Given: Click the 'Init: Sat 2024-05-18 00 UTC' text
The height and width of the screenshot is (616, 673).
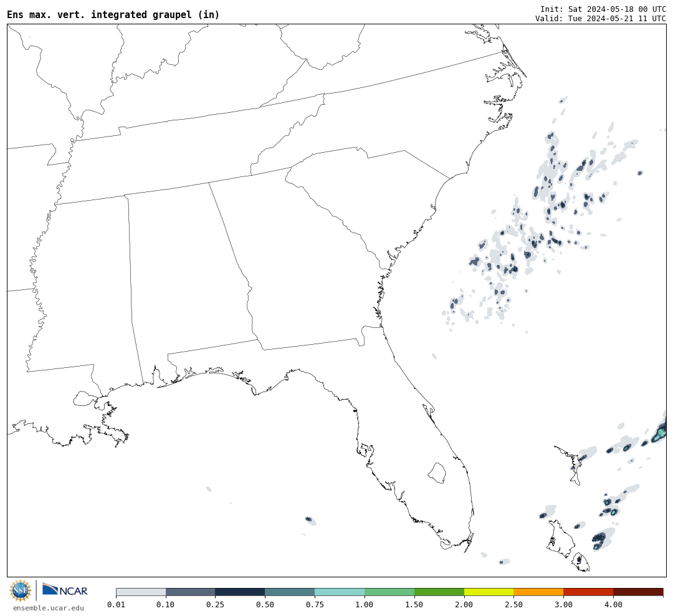Looking at the screenshot, I should [603, 9].
